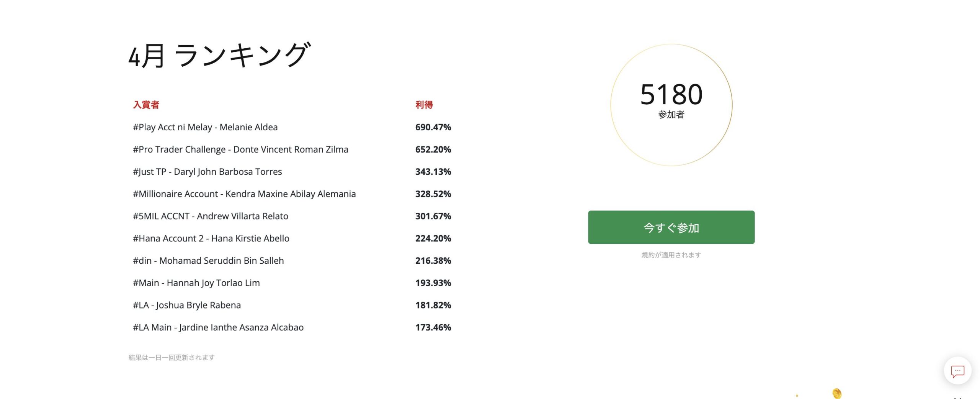
Task: Click the gold coin graphic at bottom
Action: pyautogui.click(x=837, y=394)
